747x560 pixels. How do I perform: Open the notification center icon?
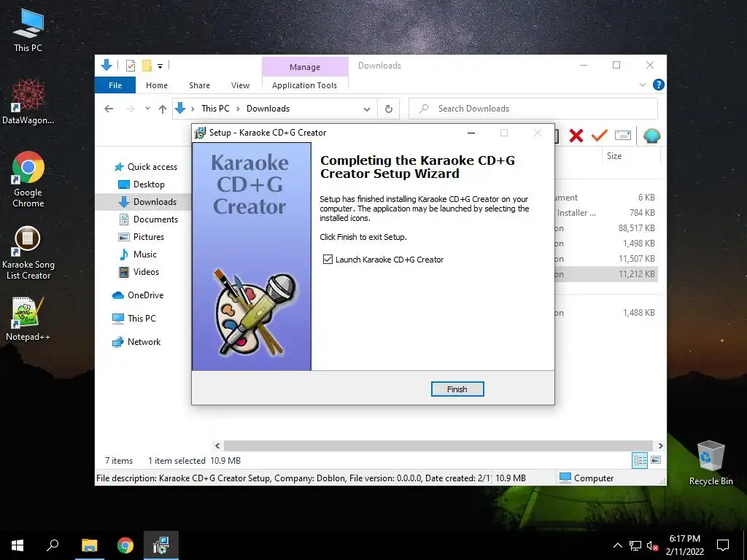click(x=723, y=545)
